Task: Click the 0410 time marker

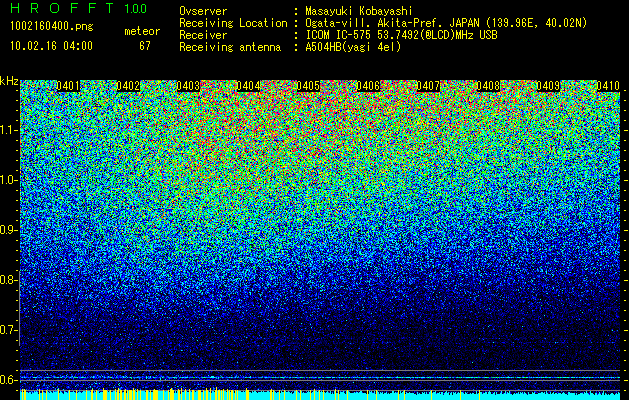Action: click(608, 86)
